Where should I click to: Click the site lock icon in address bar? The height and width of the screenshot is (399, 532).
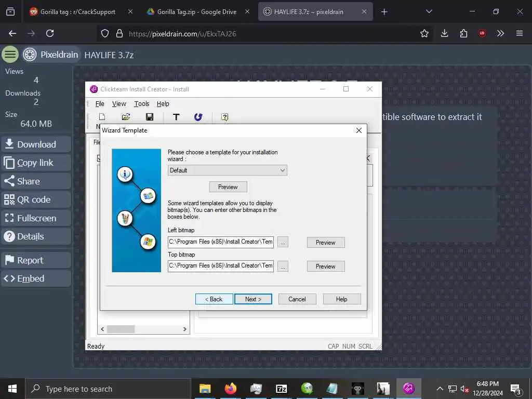coord(119,33)
